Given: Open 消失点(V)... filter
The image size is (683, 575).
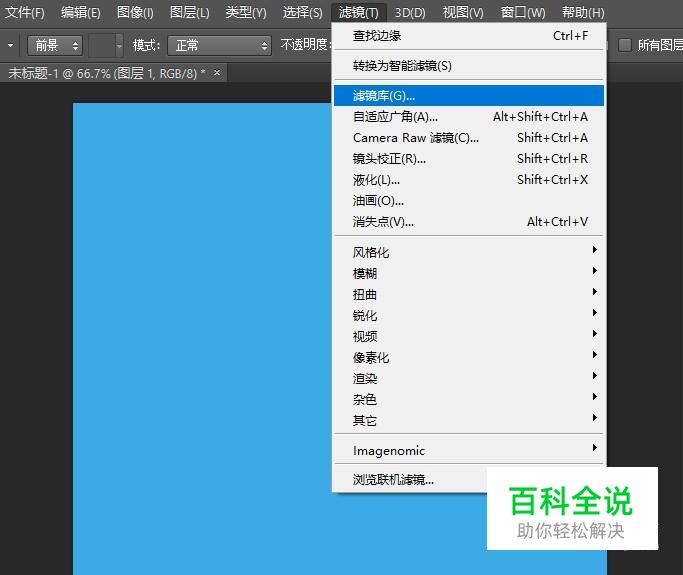Looking at the screenshot, I should tap(469, 222).
